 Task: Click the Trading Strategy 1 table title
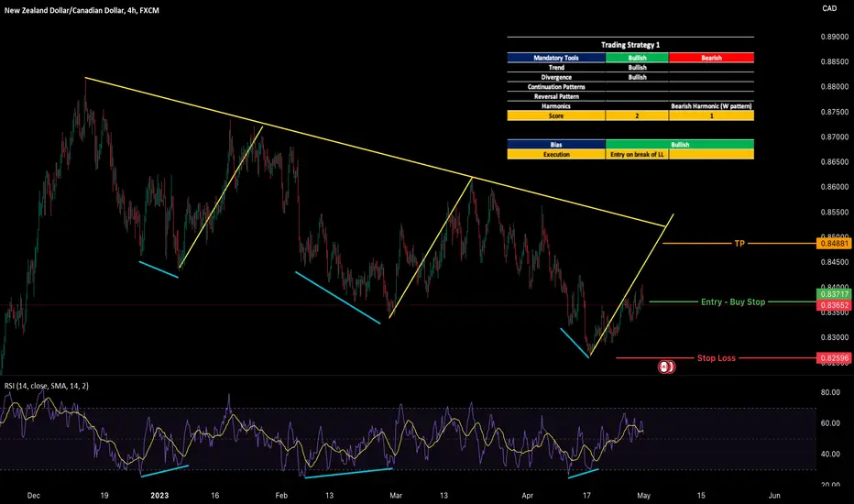630,45
